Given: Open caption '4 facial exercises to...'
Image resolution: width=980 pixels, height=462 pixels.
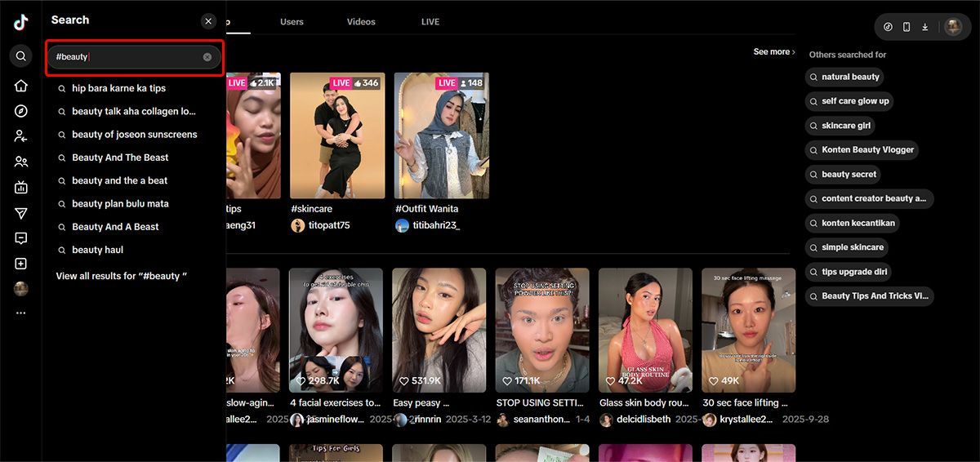Looking at the screenshot, I should coord(336,402).
